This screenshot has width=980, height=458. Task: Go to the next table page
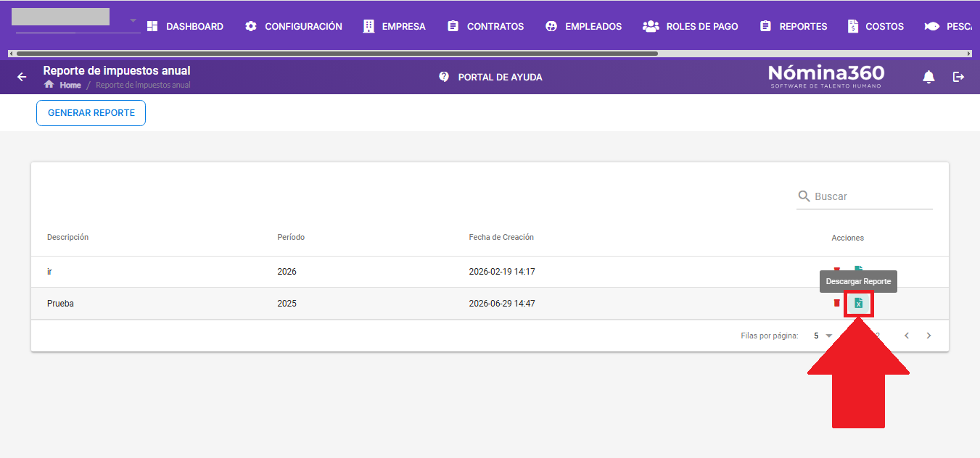(928, 336)
